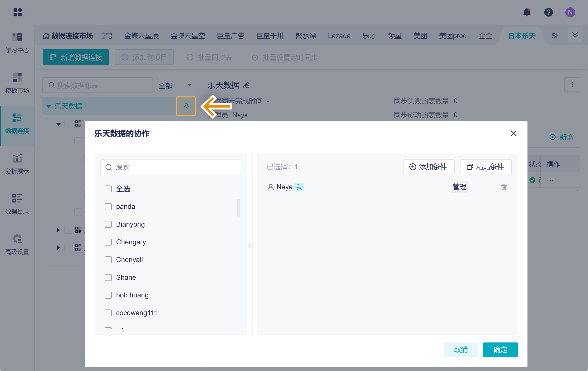Switch to the Lazada tab

pyautogui.click(x=339, y=36)
